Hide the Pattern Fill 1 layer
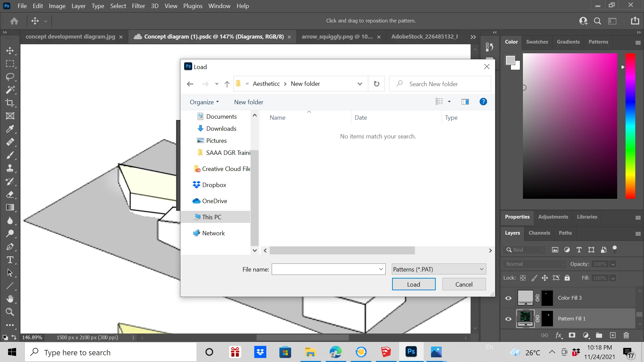This screenshot has width=644, height=362. pos(508,319)
